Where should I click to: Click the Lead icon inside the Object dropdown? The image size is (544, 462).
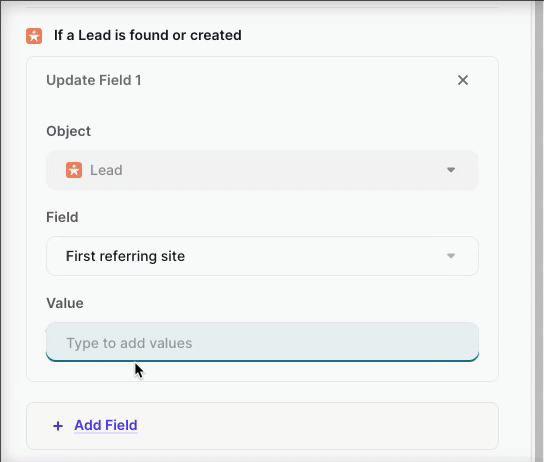pyautogui.click(x=74, y=170)
